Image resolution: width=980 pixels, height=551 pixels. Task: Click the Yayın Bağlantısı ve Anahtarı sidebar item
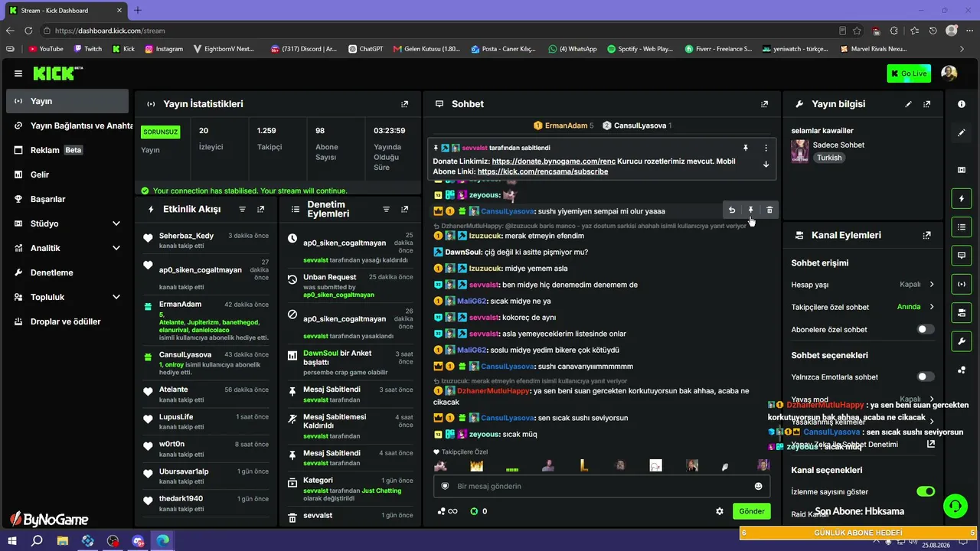67,126
